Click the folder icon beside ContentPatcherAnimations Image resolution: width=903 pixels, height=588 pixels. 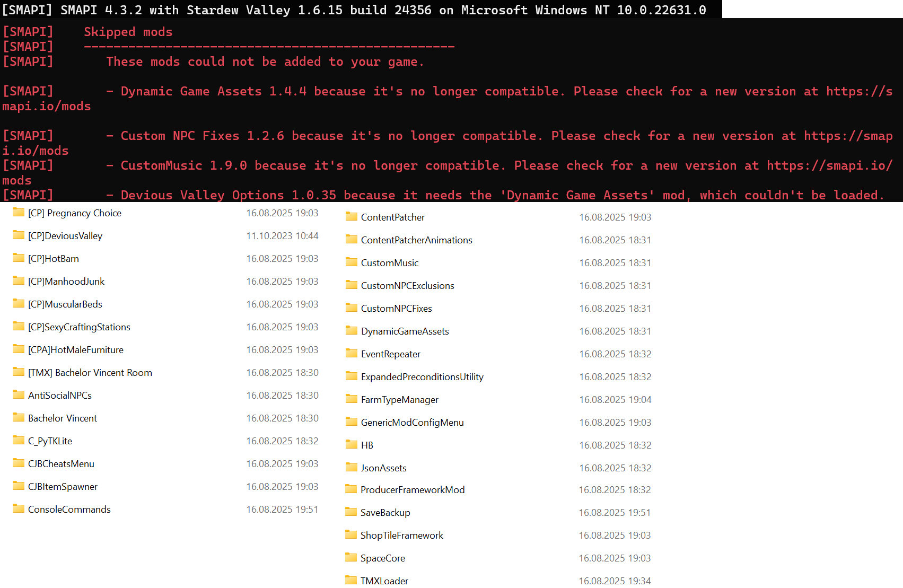point(351,240)
